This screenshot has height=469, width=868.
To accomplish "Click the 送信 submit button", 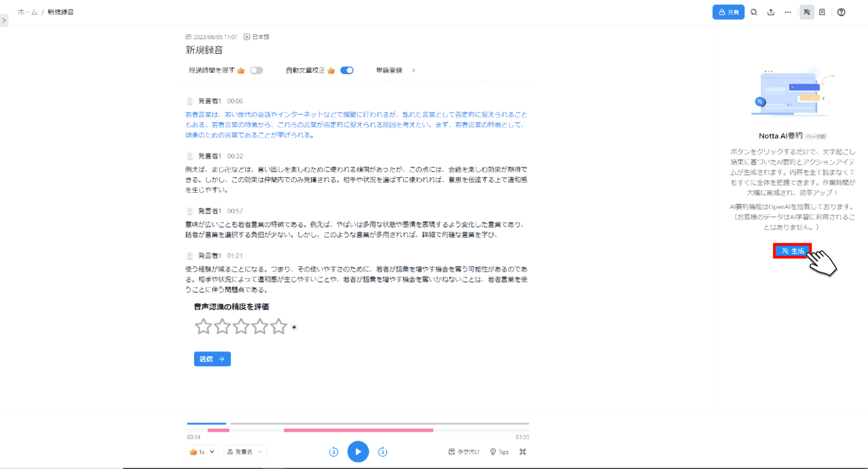I will 212,359.
